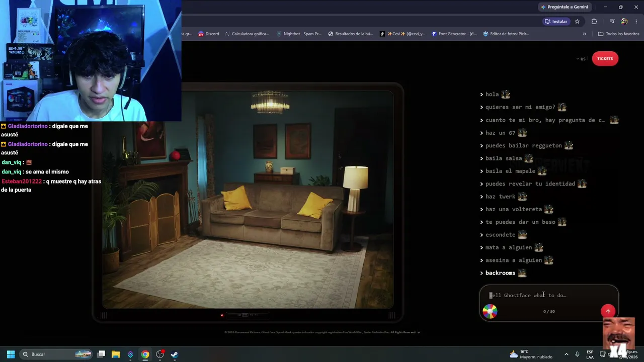644x362 pixels.
Task: Select the 'escondete' prompt
Action: [x=500, y=235]
